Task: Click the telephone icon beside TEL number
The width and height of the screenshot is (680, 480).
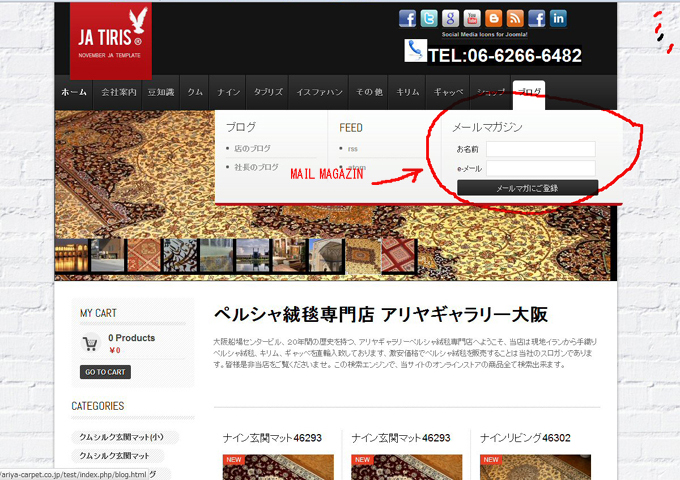Action: tap(415, 51)
